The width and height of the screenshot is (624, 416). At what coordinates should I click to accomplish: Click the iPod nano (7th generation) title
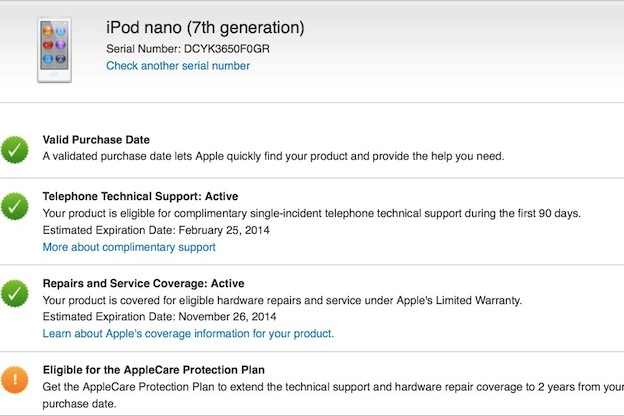coord(205,27)
